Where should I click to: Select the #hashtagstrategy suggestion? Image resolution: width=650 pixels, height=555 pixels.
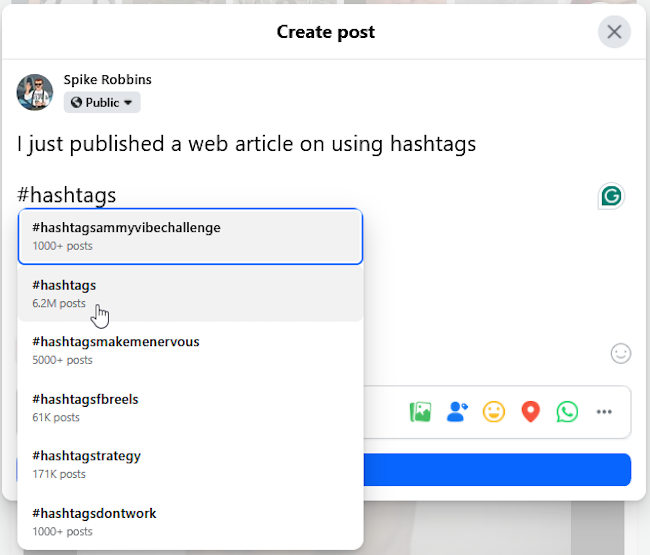point(190,464)
